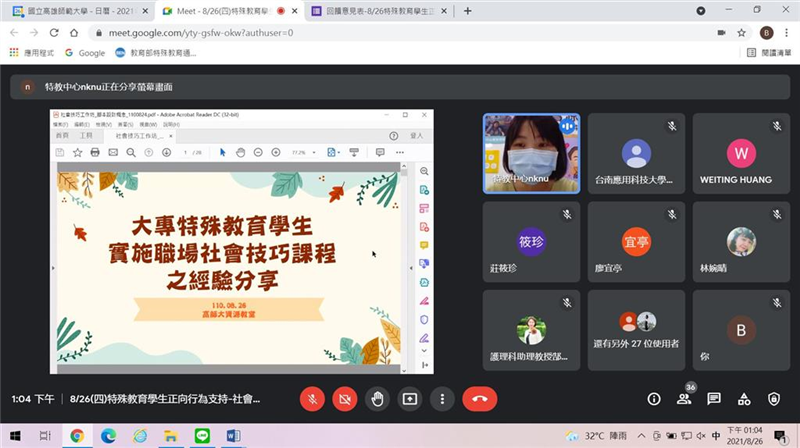
Task: Go to browser home page
Action: tap(74, 33)
